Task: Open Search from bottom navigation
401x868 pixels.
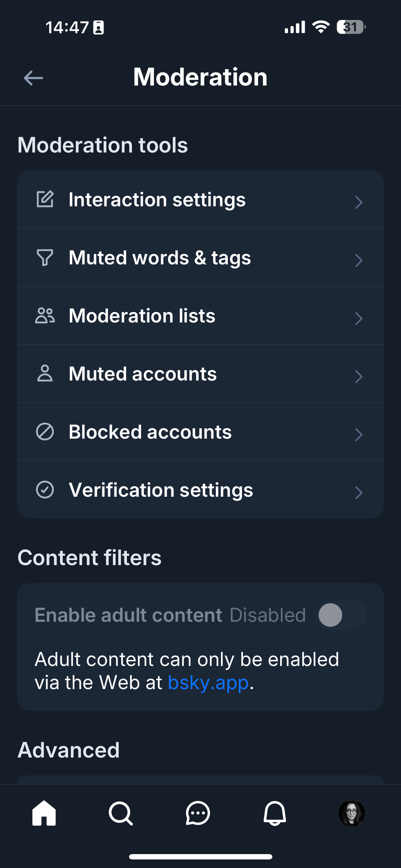Action: [x=121, y=813]
